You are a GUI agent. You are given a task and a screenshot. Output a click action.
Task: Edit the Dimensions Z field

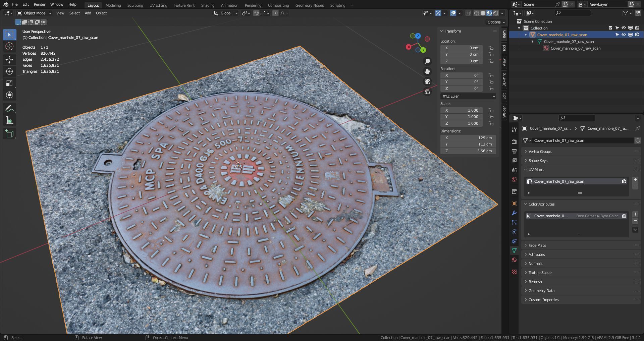tap(468, 151)
